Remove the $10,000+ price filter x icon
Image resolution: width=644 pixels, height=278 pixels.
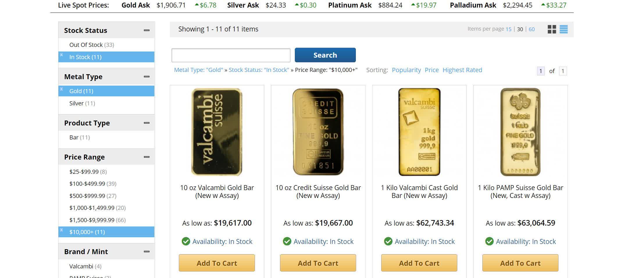coord(62,230)
